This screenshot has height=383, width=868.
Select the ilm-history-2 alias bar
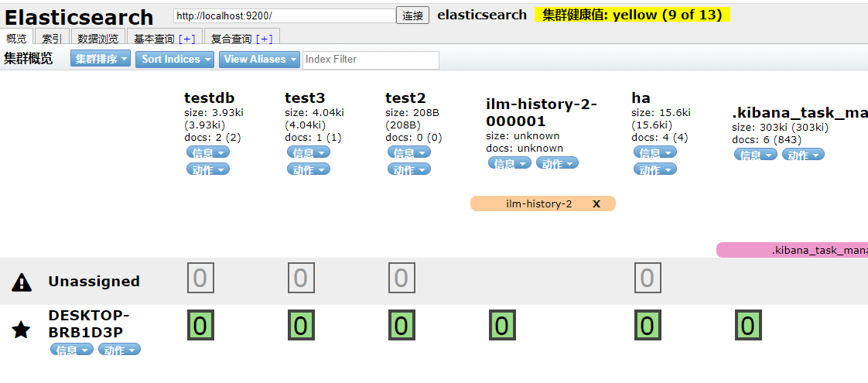[x=542, y=203]
